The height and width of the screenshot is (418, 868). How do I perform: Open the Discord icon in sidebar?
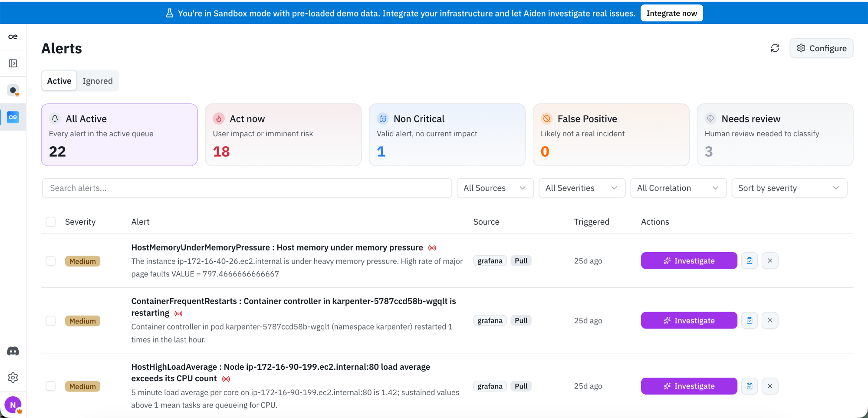(13, 351)
